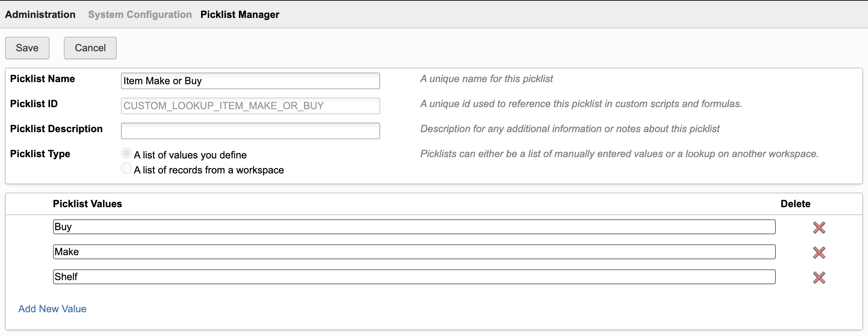Cancel editing the picklist
This screenshot has height=336, width=868.
[90, 48]
